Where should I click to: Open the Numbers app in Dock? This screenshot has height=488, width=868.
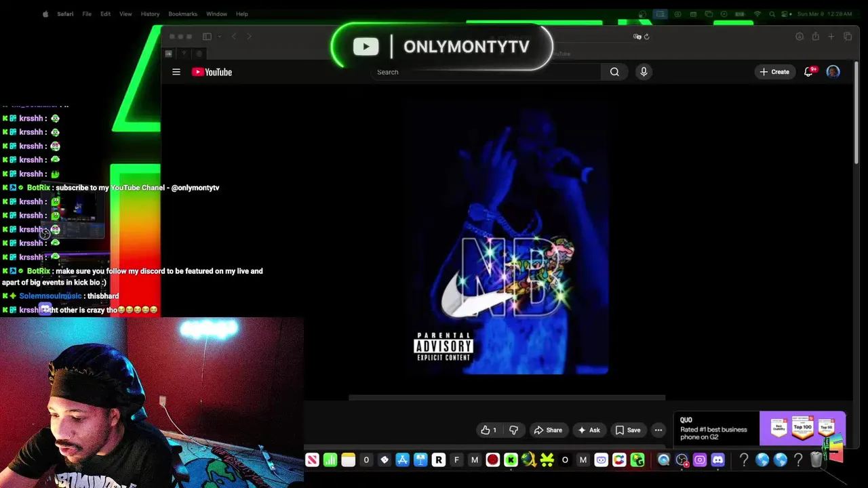pyautogui.click(x=330, y=460)
